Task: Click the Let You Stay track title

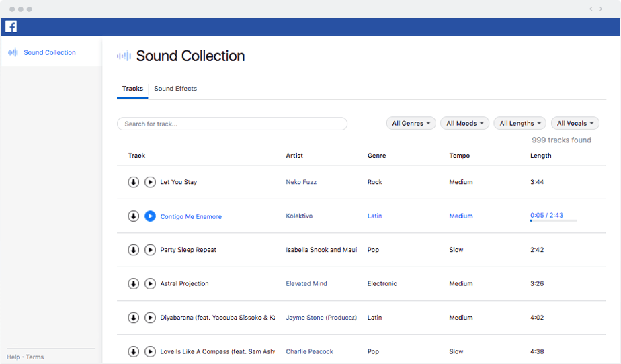Action: point(178,182)
